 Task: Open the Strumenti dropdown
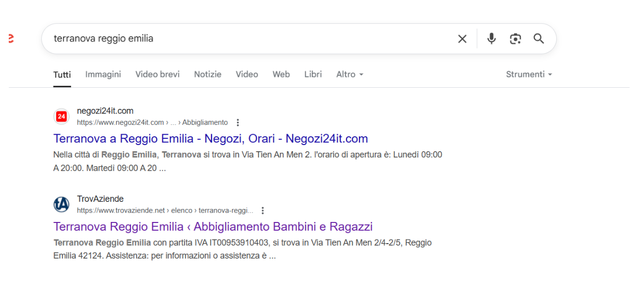tap(529, 74)
